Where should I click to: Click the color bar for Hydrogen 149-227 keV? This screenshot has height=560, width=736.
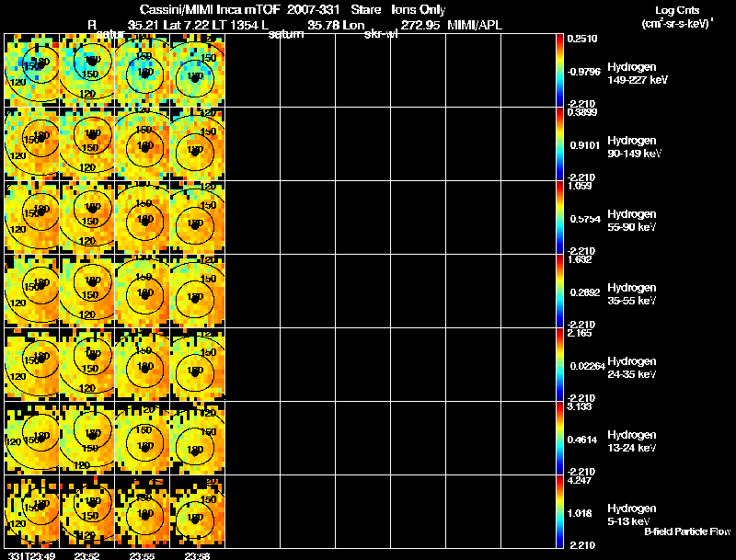[x=559, y=71]
